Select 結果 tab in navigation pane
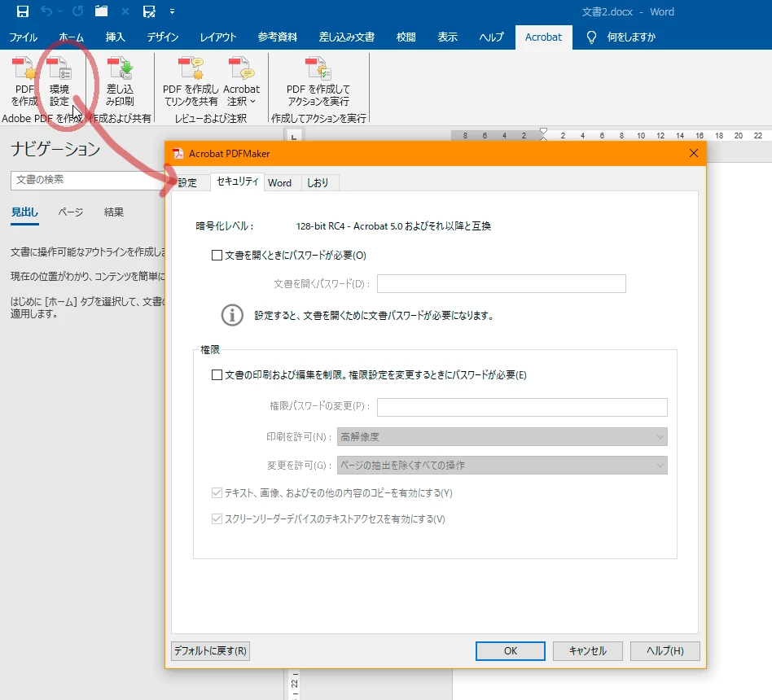 114,212
